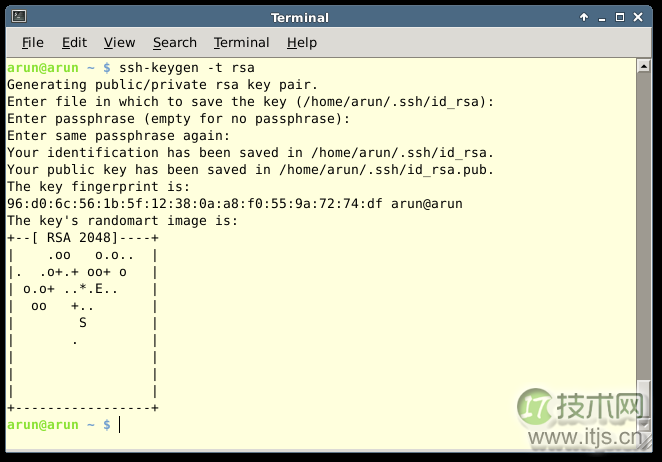Viewport: 662px width, 462px height.
Task: Click the scrollbar up arrow
Action: pos(645,66)
